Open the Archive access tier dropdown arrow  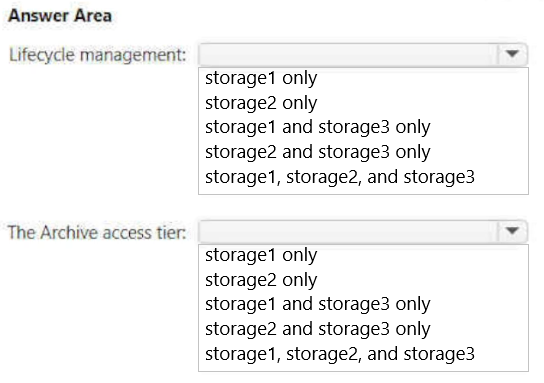[512, 231]
